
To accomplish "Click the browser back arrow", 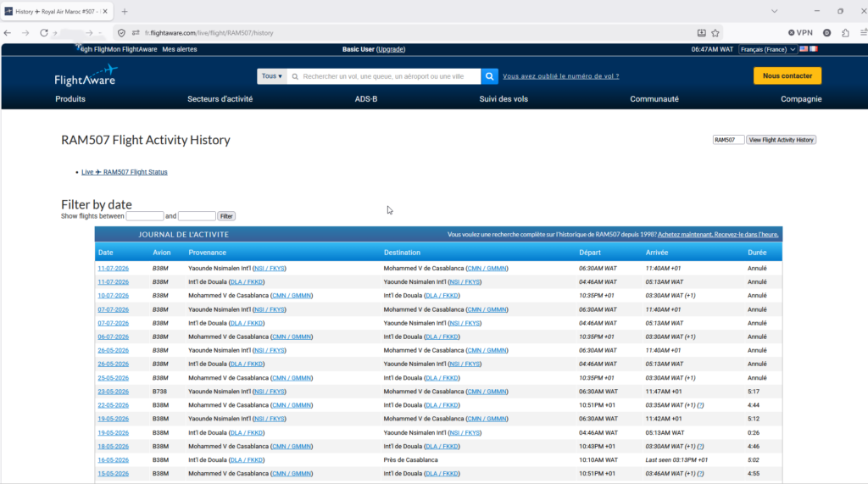I will coord(7,33).
